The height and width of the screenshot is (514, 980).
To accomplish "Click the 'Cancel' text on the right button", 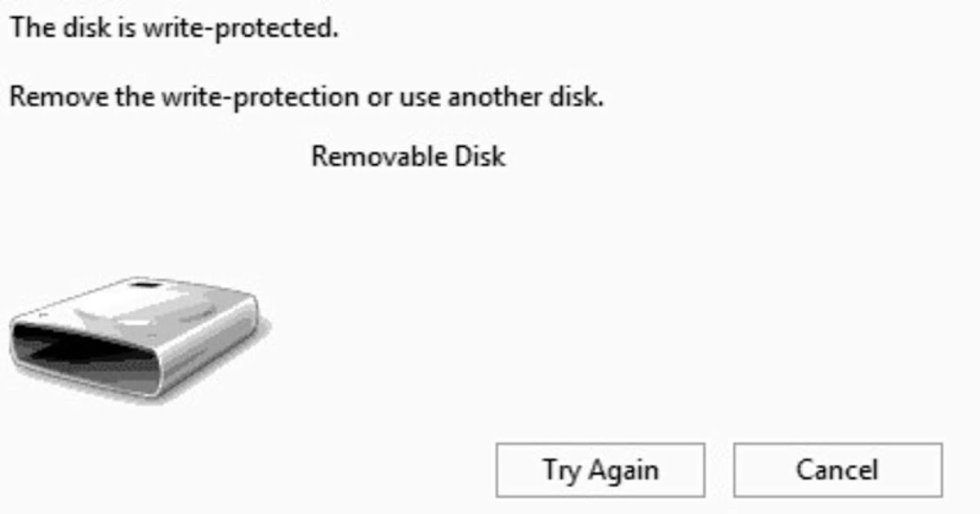I will (838, 470).
